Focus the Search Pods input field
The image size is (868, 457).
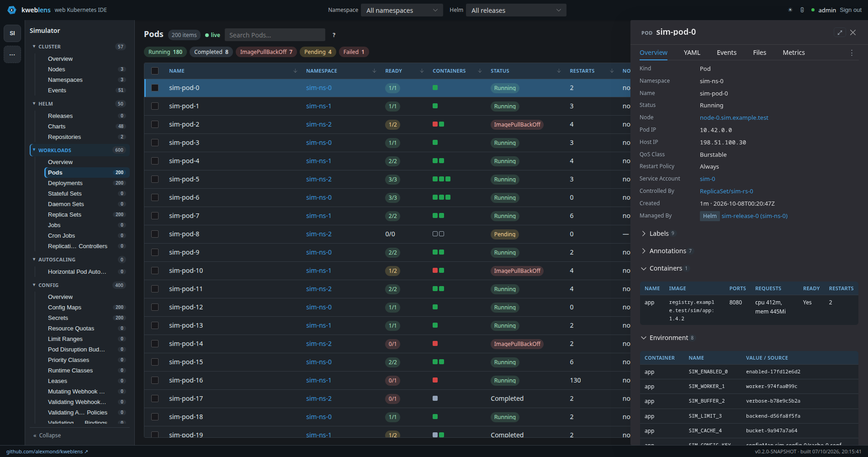coord(275,35)
